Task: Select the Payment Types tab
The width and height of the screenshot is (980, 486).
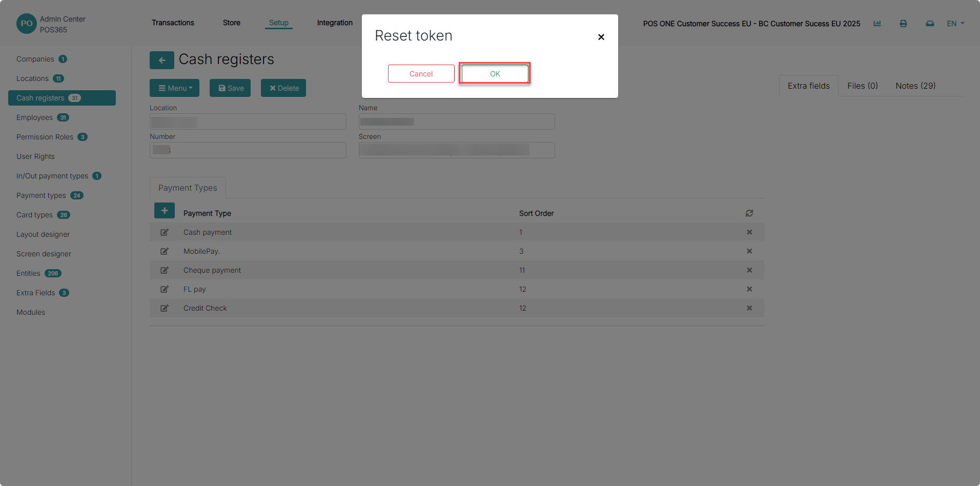Action: 188,188
